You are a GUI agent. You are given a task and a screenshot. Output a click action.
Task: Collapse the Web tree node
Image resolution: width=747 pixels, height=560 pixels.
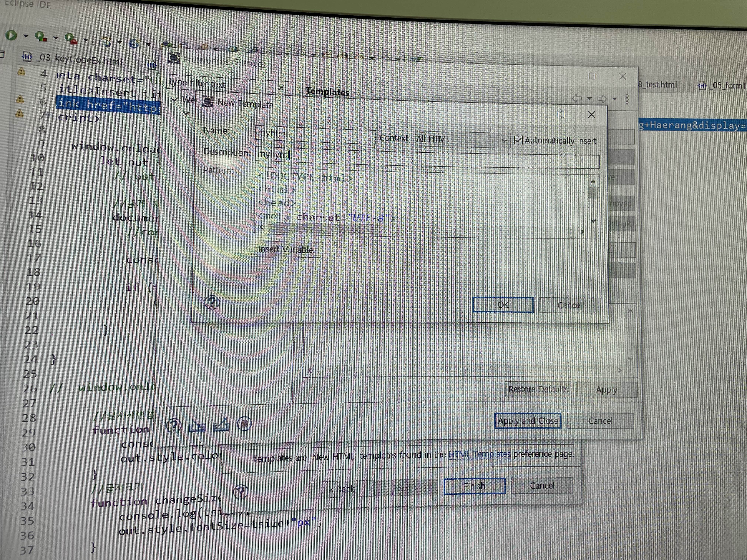click(174, 100)
